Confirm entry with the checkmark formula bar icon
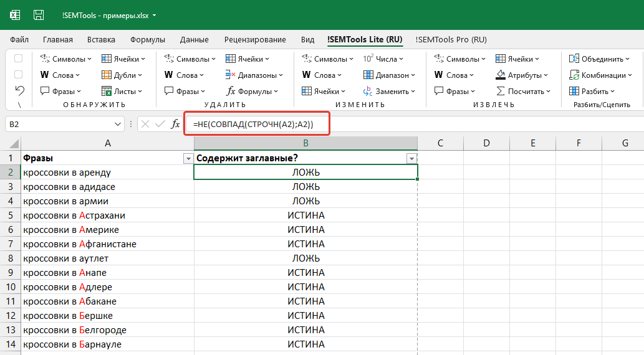Image resolution: width=644 pixels, height=355 pixels. coord(160,124)
